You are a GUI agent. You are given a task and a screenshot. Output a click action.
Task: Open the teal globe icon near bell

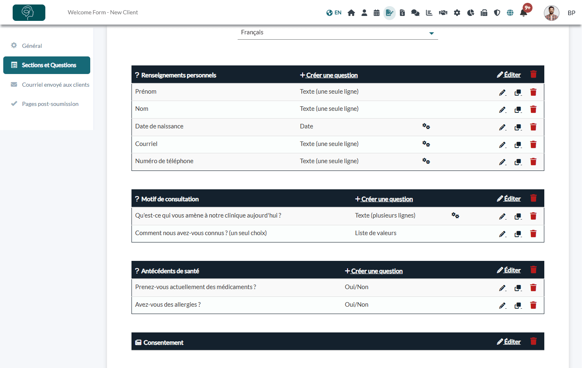(x=510, y=13)
